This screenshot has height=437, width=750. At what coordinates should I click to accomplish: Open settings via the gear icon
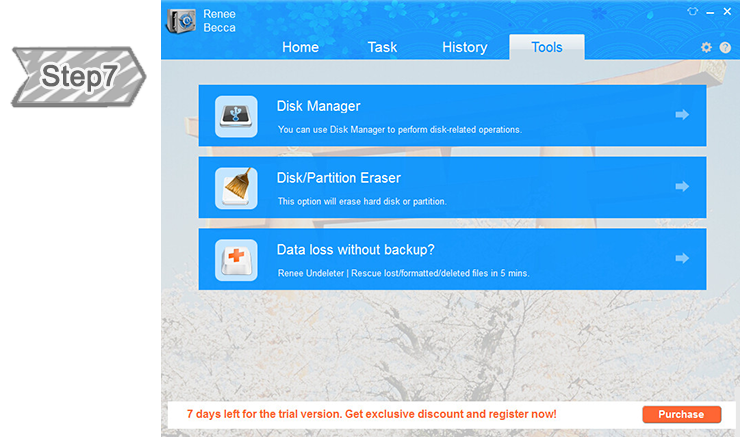[x=706, y=48]
